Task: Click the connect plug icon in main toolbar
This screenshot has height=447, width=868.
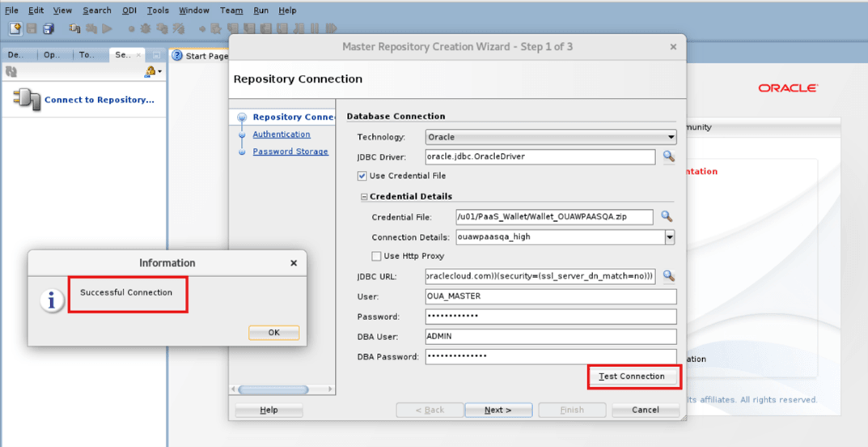Action: (x=75, y=28)
